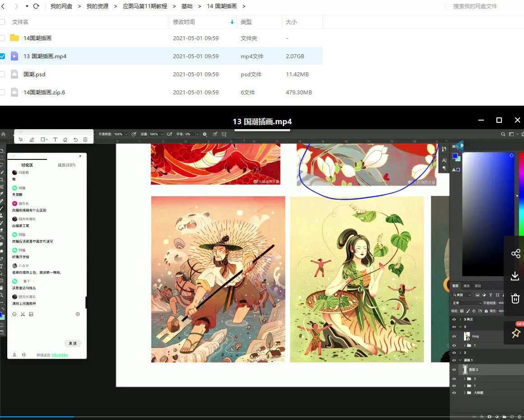Image resolution: width=524 pixels, height=420 pixels.
Task: Navigate to 基础 breadcrumb folder
Action: [187, 6]
